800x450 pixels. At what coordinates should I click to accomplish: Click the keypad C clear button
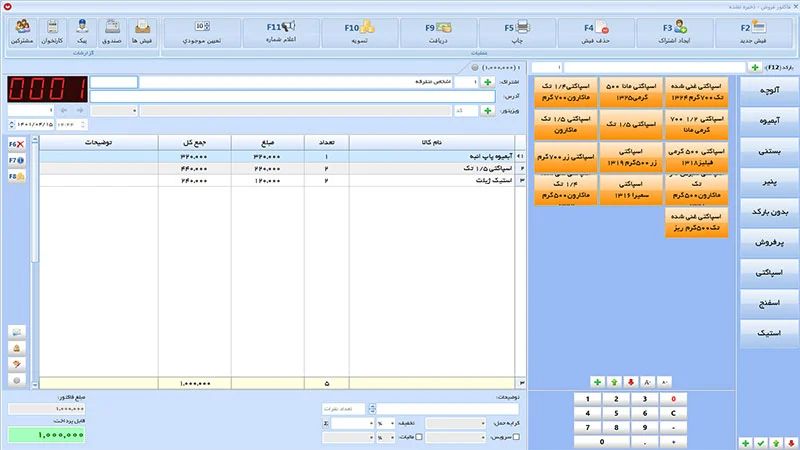tap(673, 413)
